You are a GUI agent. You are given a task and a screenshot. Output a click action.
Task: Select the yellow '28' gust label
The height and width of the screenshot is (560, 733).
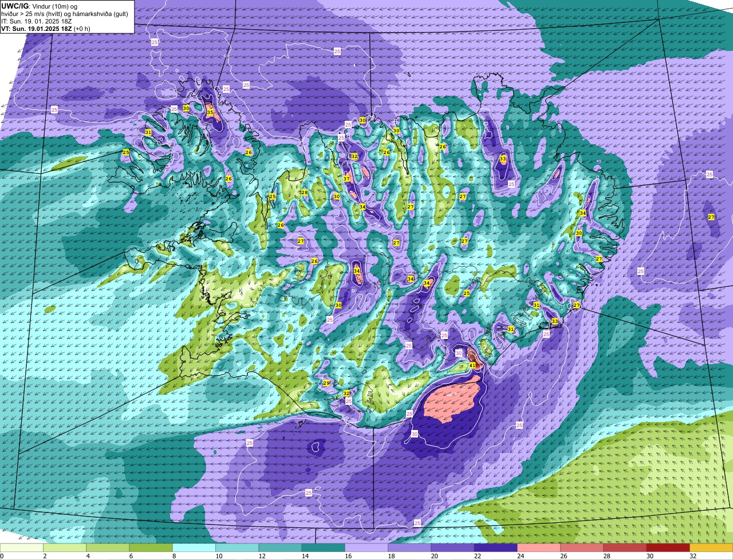pos(305,192)
